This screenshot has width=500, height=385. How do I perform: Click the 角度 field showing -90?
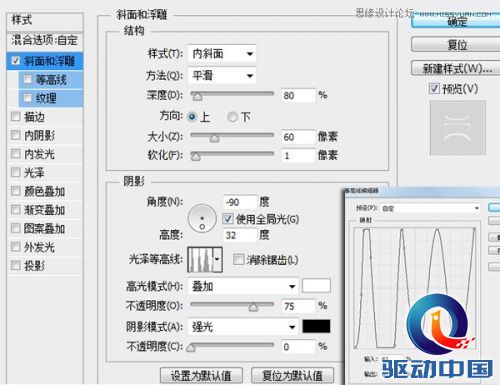point(240,202)
